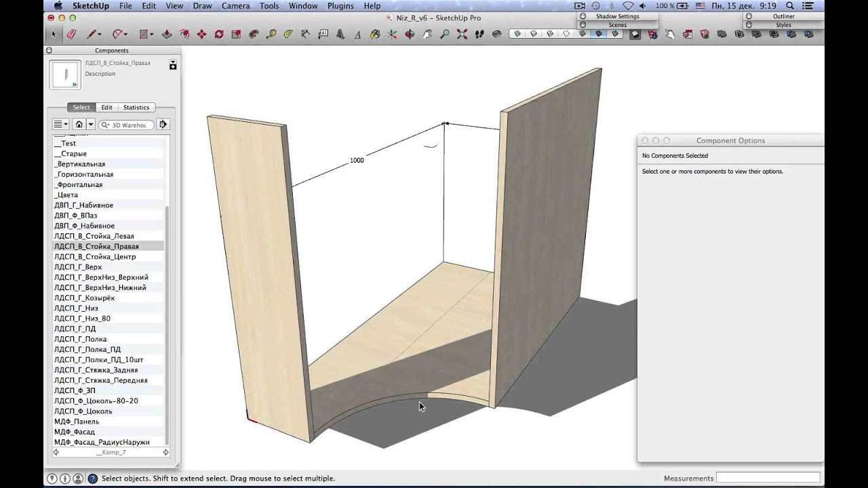Open the Draw menu

pyautogui.click(x=202, y=5)
